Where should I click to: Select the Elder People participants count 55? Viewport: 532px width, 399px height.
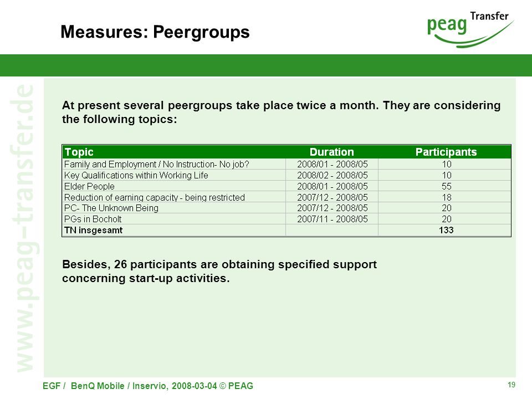[446, 186]
